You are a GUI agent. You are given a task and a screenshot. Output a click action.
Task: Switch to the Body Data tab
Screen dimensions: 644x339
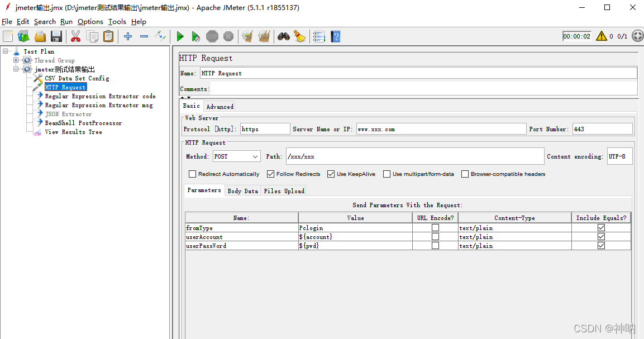click(x=243, y=191)
